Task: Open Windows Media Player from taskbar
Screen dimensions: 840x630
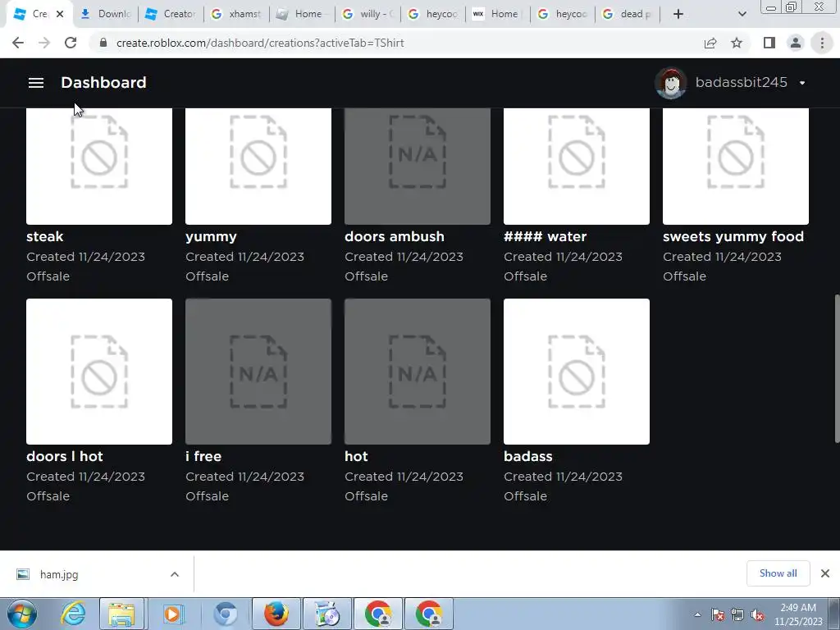Action: click(x=172, y=614)
